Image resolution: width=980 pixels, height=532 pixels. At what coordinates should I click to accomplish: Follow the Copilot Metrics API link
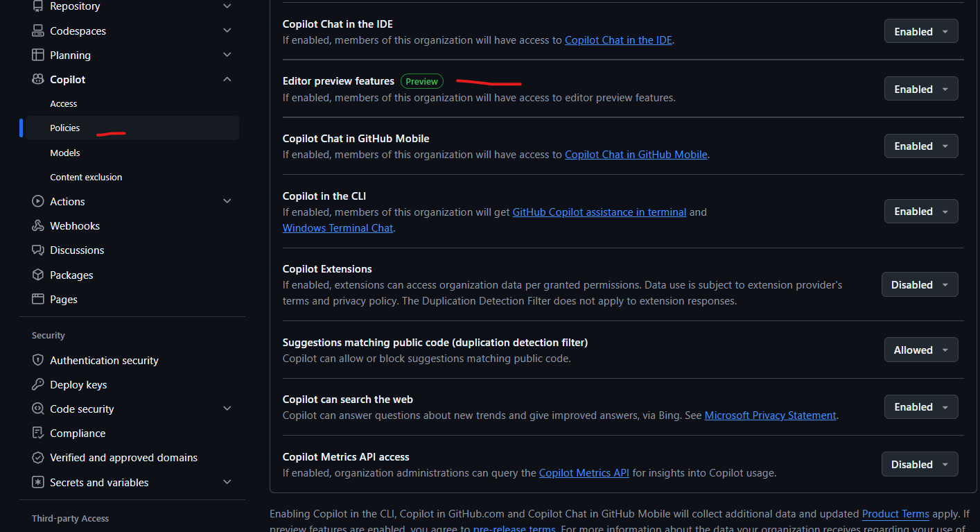(584, 472)
